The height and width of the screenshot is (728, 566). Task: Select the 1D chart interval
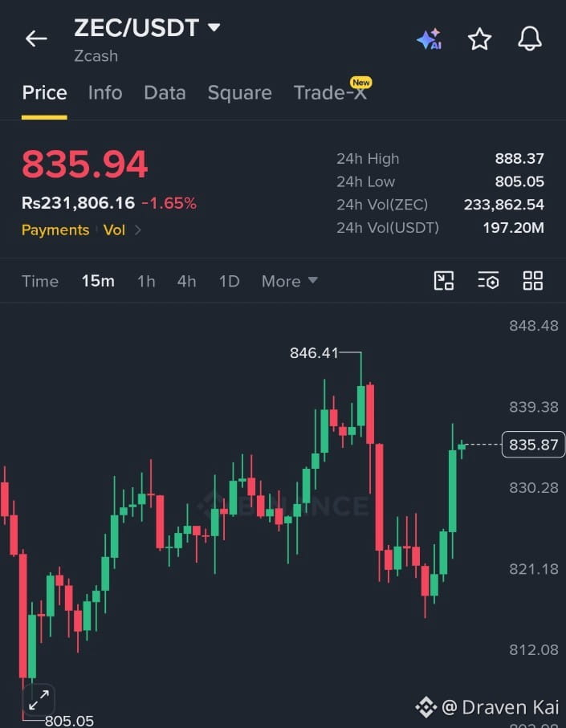point(229,282)
